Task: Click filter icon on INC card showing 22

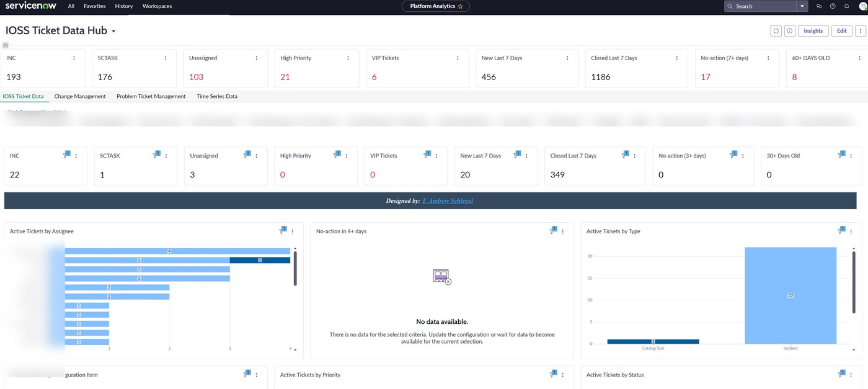Action: pos(66,155)
